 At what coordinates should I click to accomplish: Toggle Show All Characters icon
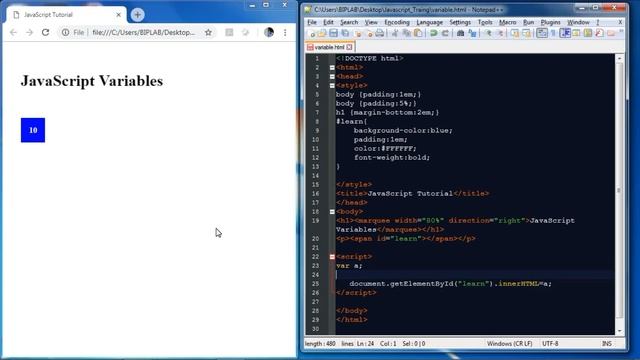tap(553, 33)
